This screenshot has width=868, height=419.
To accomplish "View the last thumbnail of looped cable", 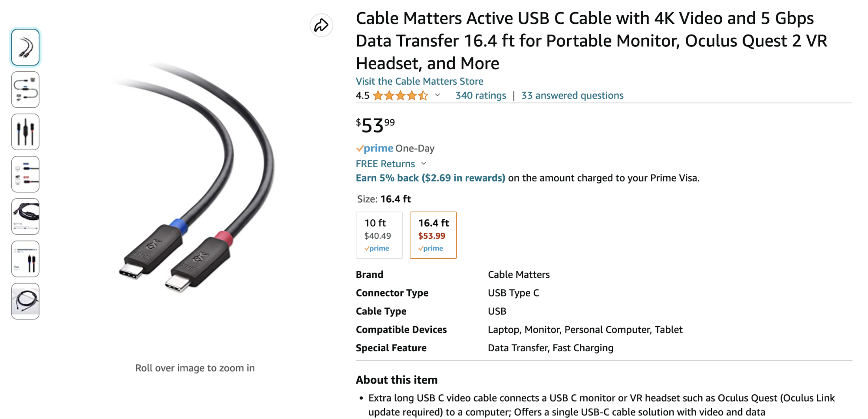I will 25,301.
